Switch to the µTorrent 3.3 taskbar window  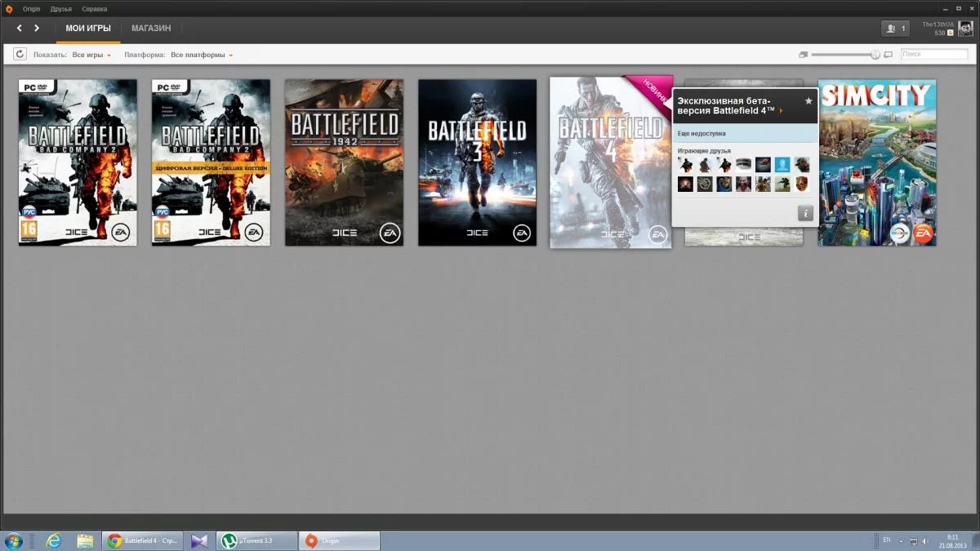coord(256,540)
